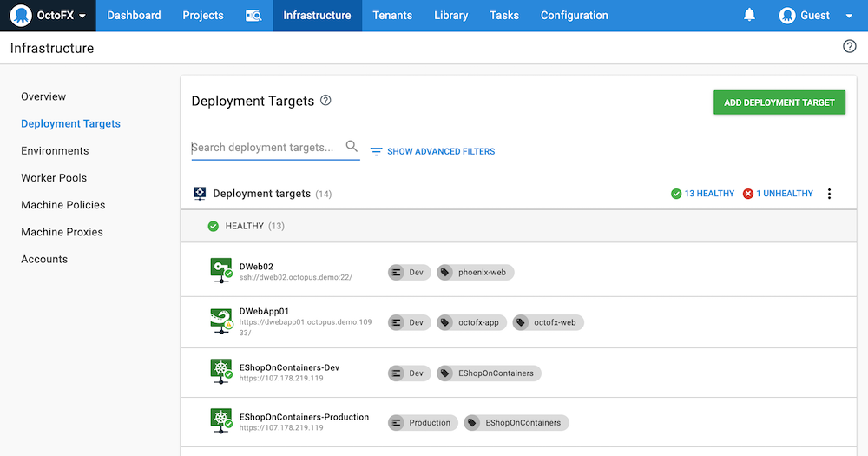Click the help icon beside Infrastructure title
Viewport: 868px width, 456px height.
(850, 47)
